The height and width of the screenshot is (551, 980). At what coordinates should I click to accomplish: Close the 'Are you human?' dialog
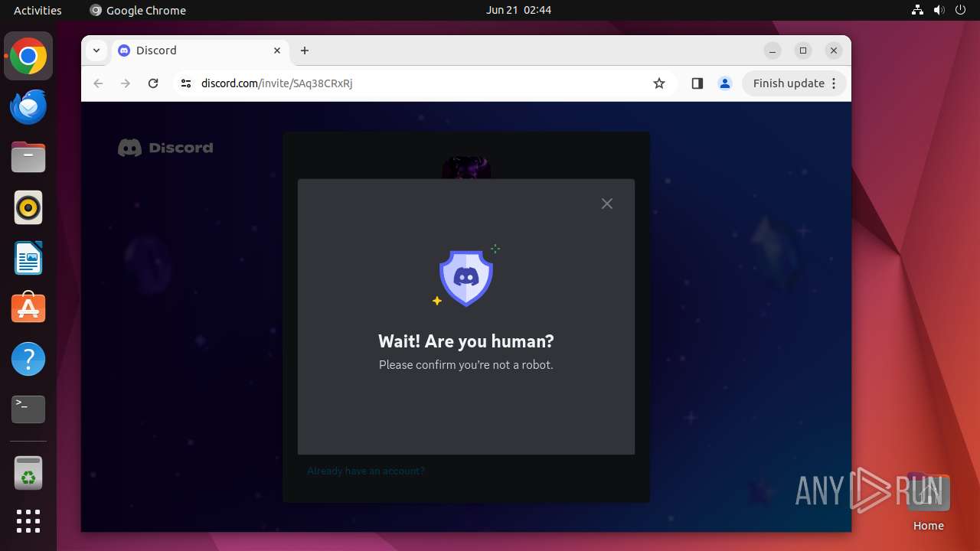[607, 204]
